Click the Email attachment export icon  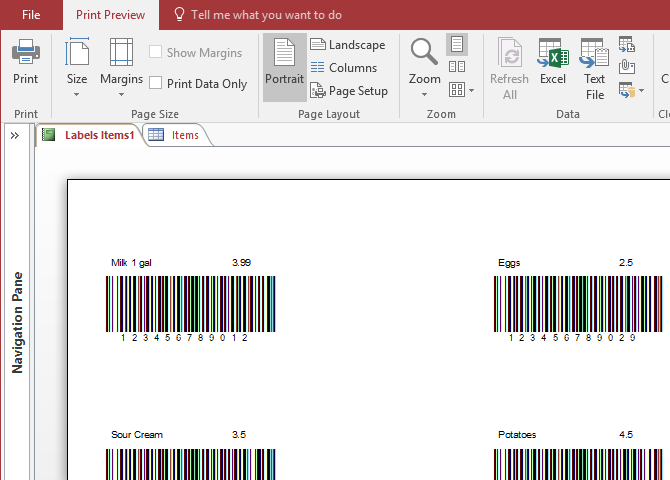pyautogui.click(x=627, y=67)
